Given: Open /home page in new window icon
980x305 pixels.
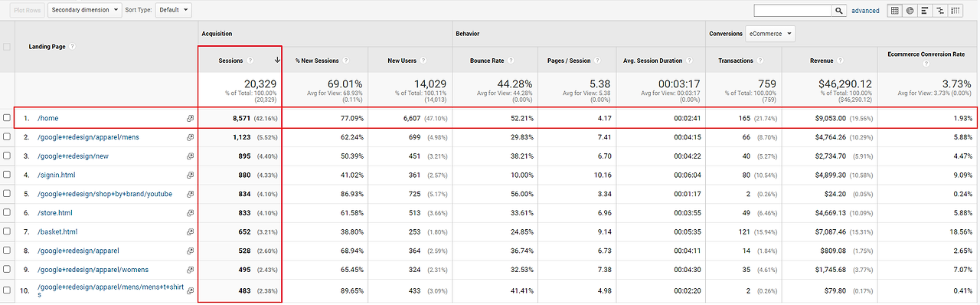Looking at the screenshot, I should (x=190, y=119).
